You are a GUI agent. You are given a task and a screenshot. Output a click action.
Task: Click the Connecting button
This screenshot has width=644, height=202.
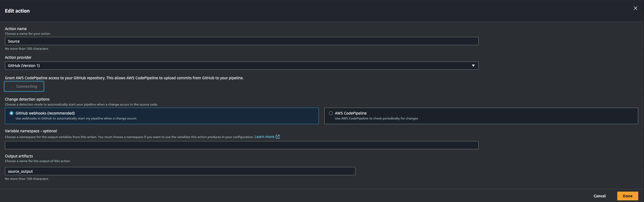click(24, 86)
